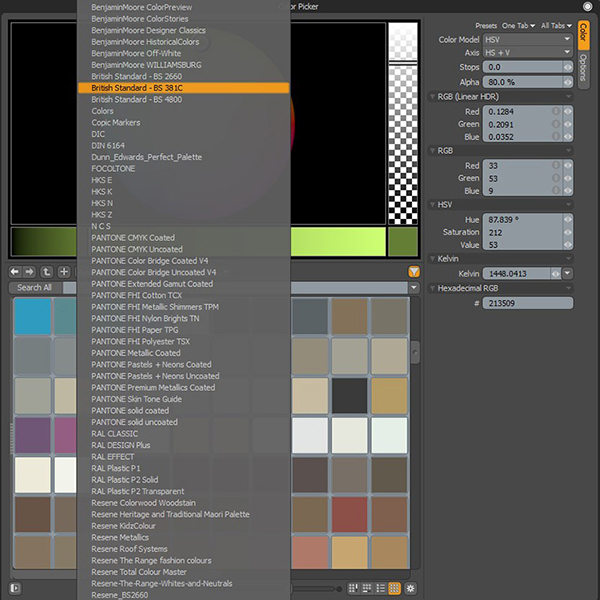Toggle channel circle next to RGB Green 53
Screen dimensions: 600x600
[556, 178]
